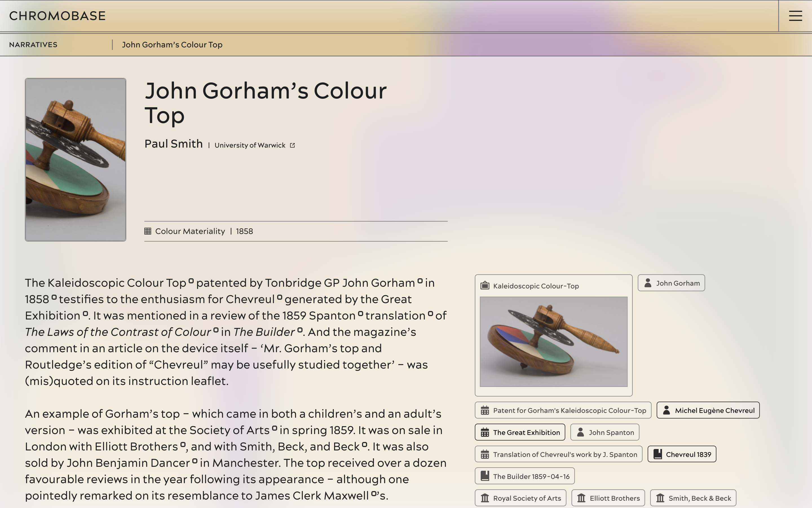Click the reference marker after Chevreul

click(279, 297)
